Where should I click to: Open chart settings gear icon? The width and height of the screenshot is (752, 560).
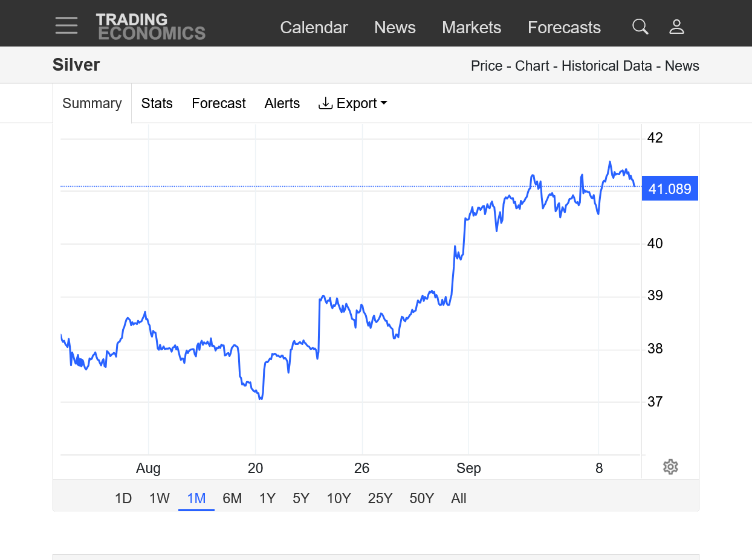coord(670,467)
